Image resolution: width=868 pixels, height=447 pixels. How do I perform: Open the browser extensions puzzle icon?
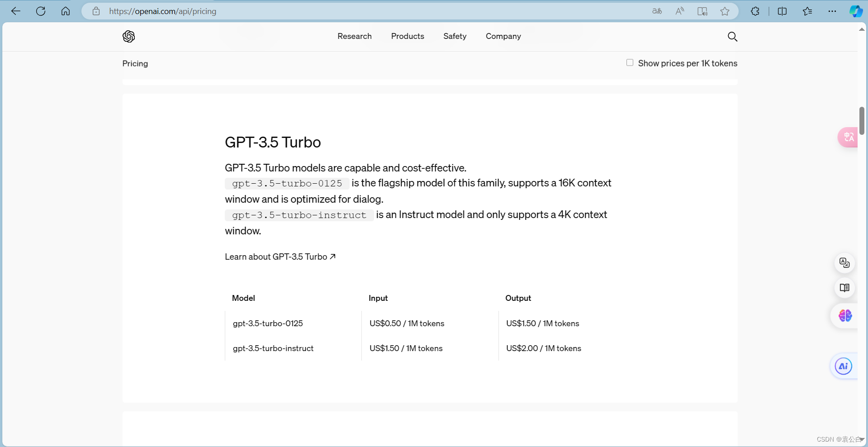pyautogui.click(x=755, y=11)
